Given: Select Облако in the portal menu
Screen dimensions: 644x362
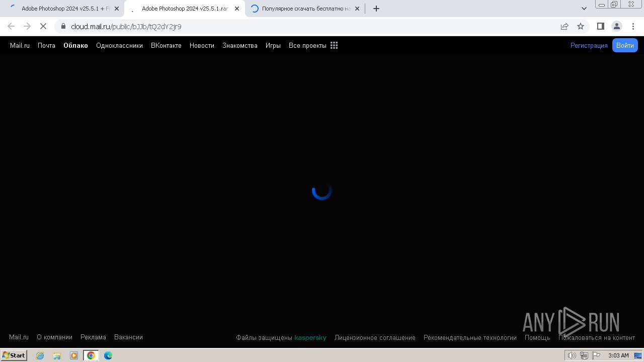Looking at the screenshot, I should (75, 45).
